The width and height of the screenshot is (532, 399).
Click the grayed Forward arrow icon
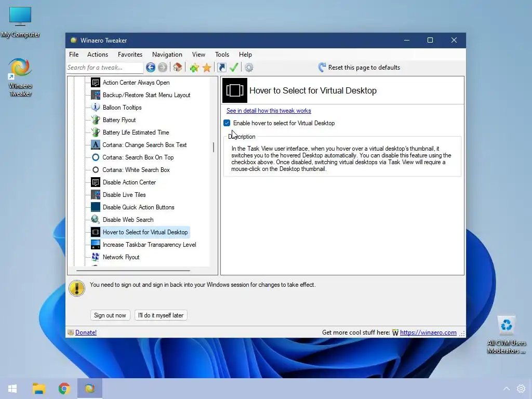tap(163, 68)
